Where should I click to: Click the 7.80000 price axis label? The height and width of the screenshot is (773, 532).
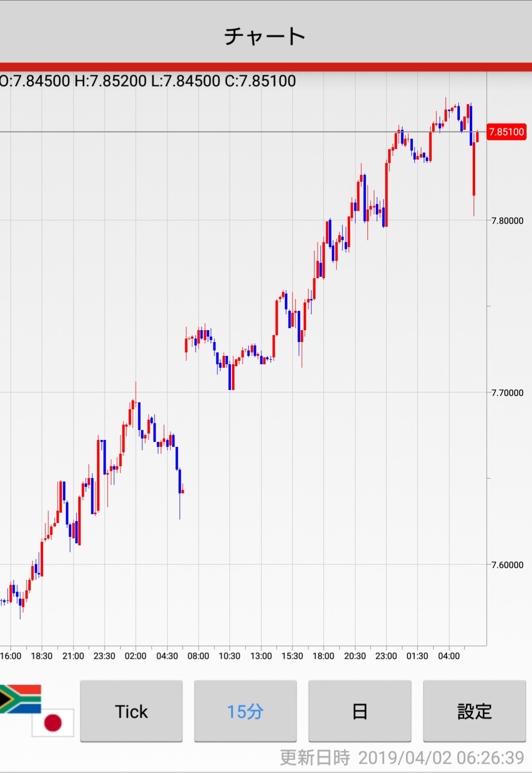[x=507, y=220]
